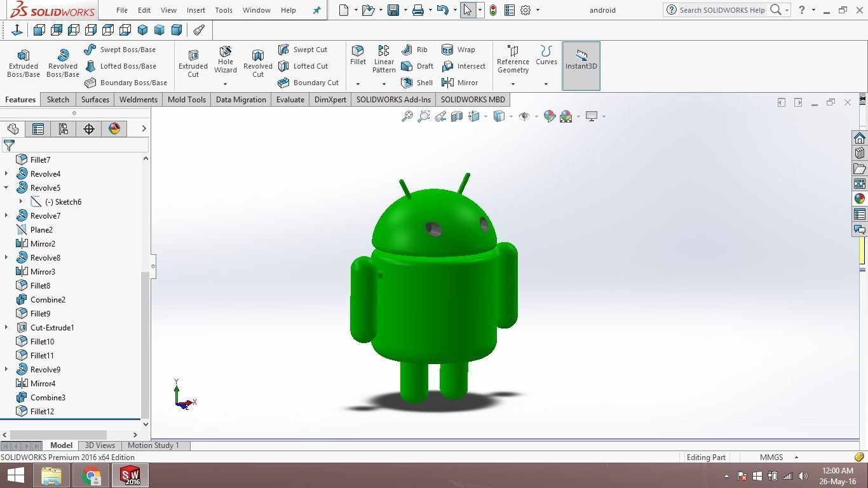Click the Wrap feature
This screenshot has width=868, height=488.
tap(458, 50)
